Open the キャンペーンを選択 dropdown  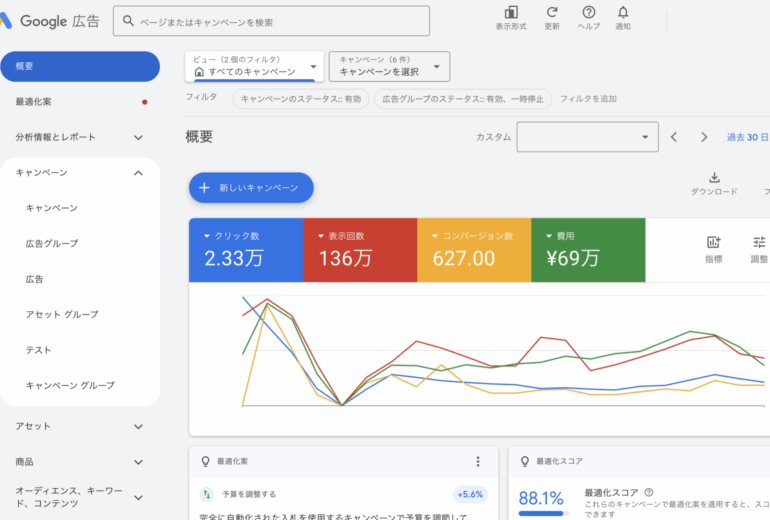pos(389,66)
